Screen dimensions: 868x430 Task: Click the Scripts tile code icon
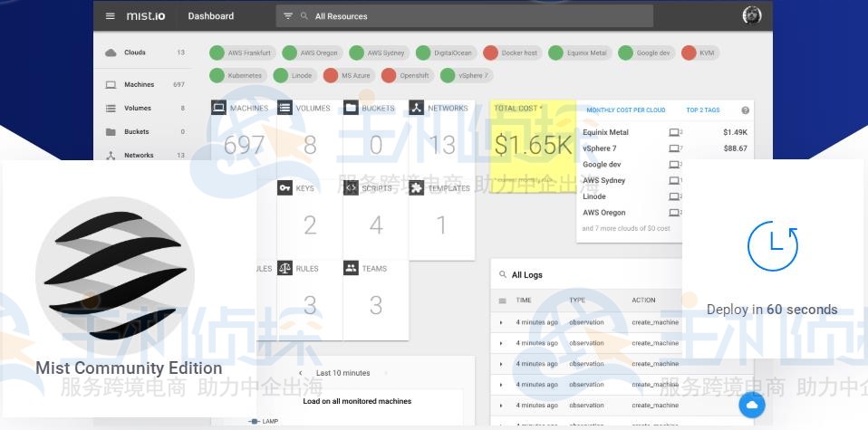pos(351,188)
